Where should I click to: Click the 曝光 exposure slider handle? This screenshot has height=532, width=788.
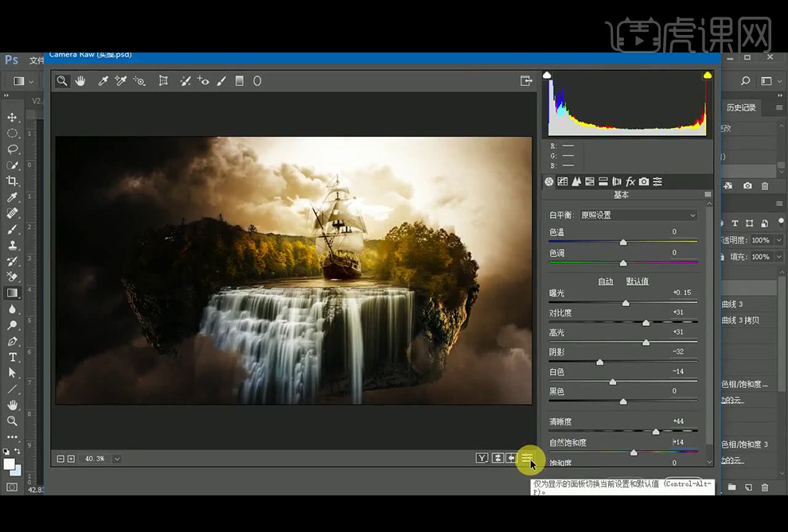click(x=626, y=303)
